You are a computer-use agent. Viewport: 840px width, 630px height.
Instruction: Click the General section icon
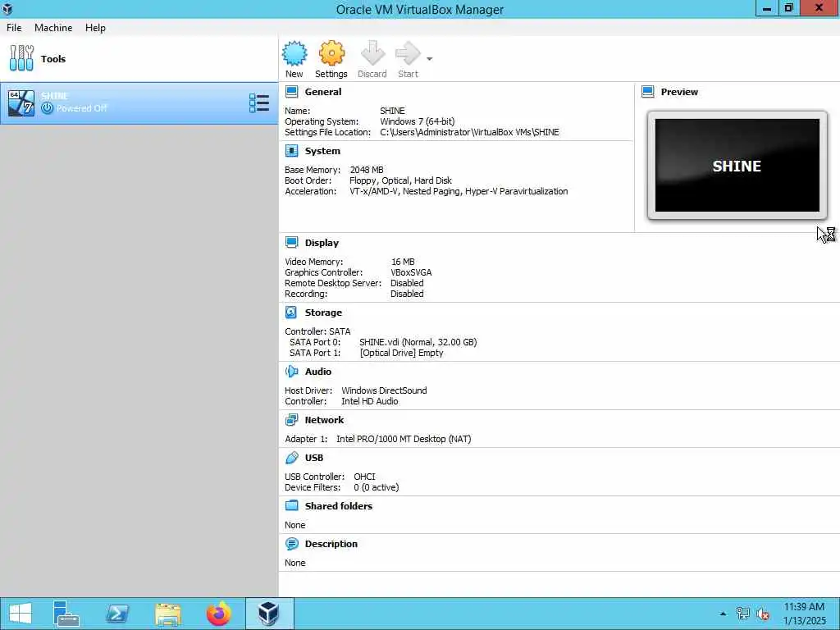291,92
